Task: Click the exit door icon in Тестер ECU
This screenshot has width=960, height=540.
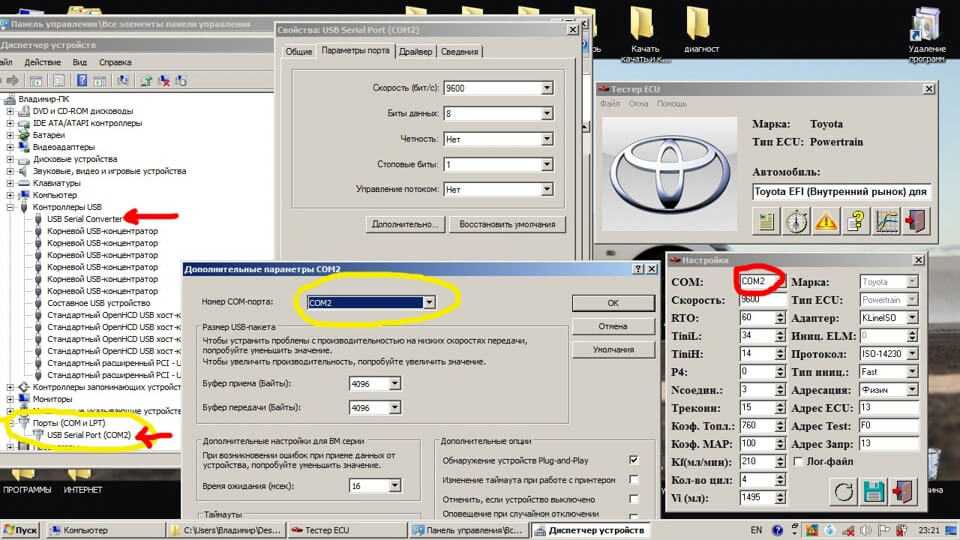Action: 915,220
